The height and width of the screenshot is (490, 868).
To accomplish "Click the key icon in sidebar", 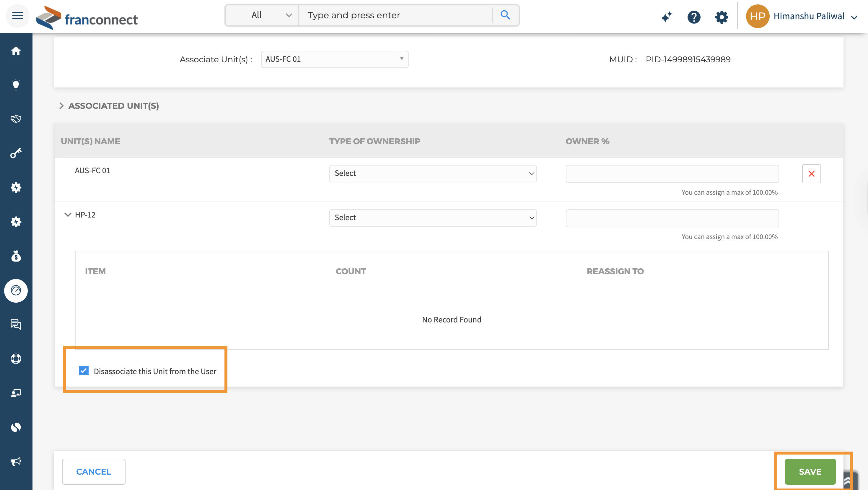I will (x=16, y=153).
